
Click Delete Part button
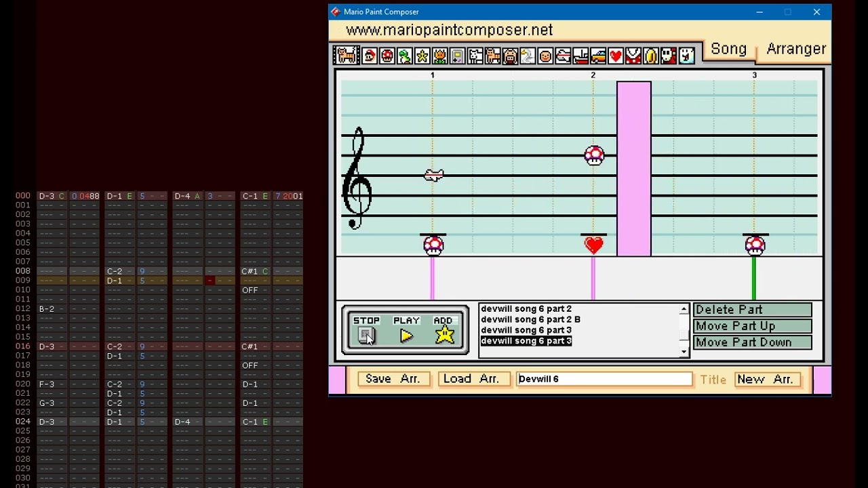pos(753,310)
